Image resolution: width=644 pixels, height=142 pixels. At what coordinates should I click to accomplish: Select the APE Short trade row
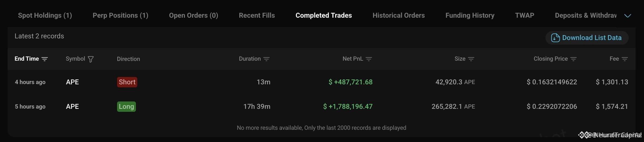click(x=321, y=82)
